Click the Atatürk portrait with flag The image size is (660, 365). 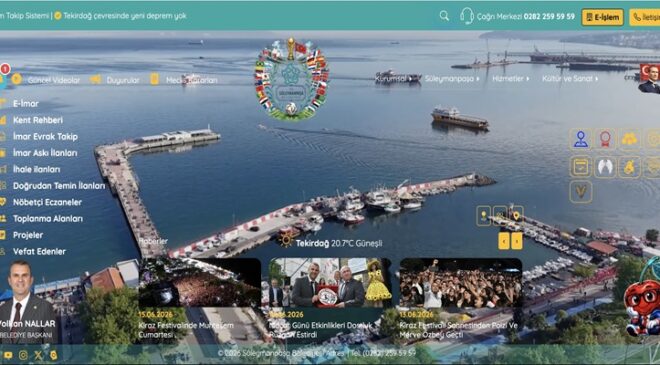tap(649, 79)
